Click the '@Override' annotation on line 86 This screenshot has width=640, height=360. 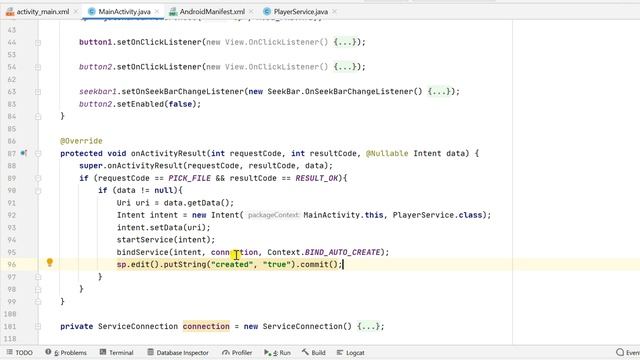tap(81, 141)
